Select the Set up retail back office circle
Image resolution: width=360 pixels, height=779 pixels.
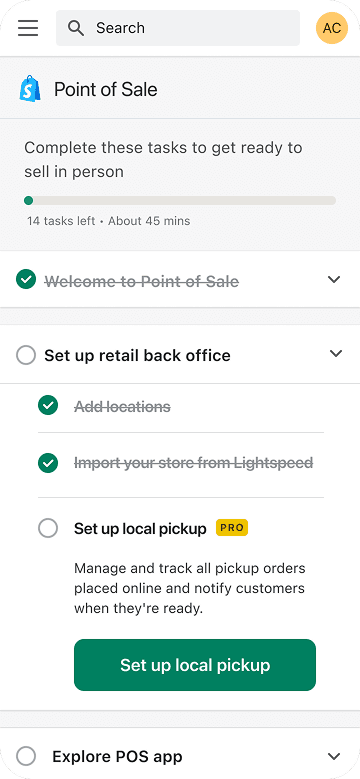[26, 355]
